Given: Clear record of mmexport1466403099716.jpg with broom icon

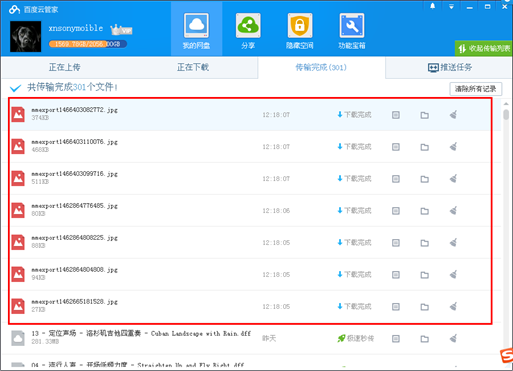Looking at the screenshot, I should [x=453, y=179].
